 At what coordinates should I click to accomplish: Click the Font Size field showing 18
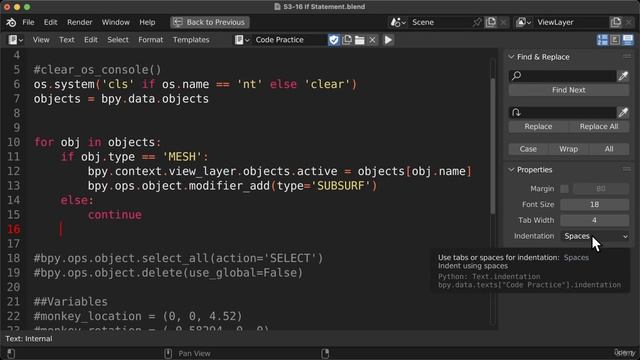(x=594, y=204)
